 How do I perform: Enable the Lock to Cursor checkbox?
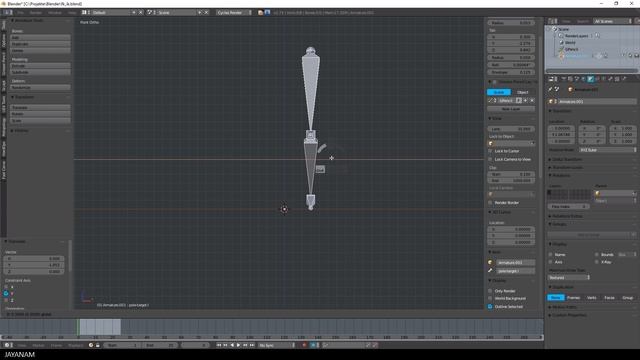pyautogui.click(x=490, y=151)
